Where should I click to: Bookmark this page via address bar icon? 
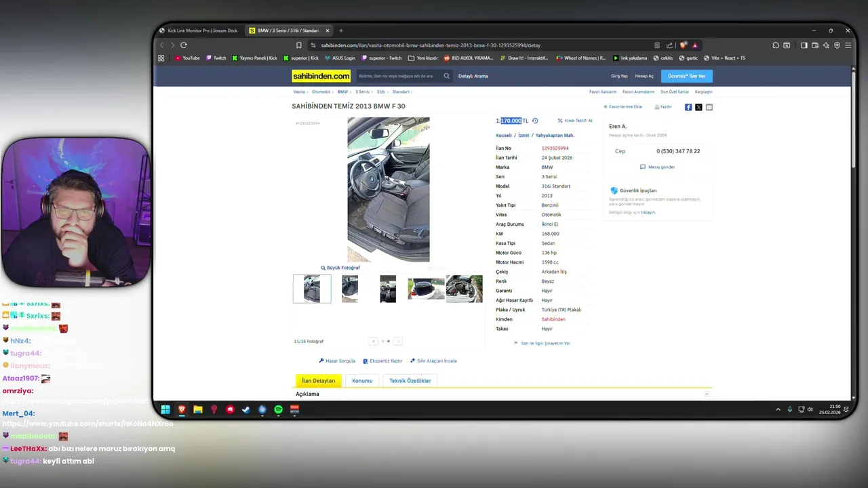coord(299,45)
